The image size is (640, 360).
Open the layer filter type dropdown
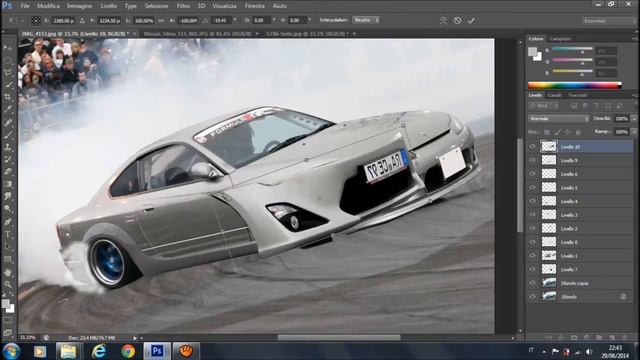pos(544,106)
